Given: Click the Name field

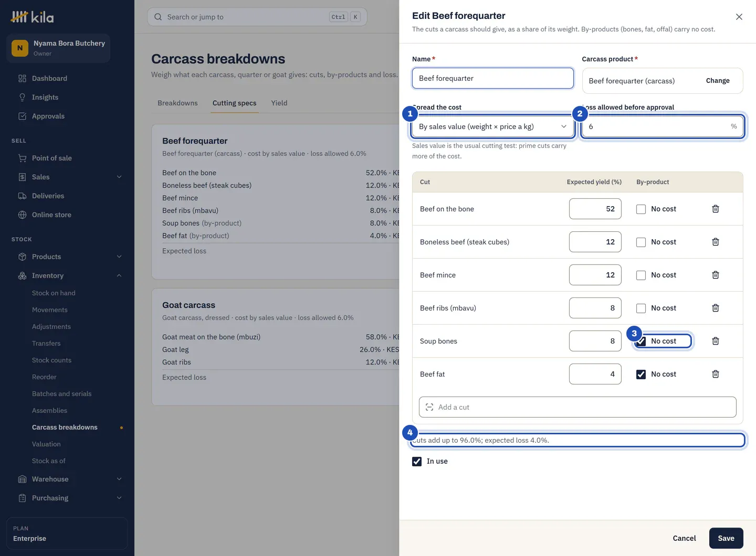Looking at the screenshot, I should (492, 78).
